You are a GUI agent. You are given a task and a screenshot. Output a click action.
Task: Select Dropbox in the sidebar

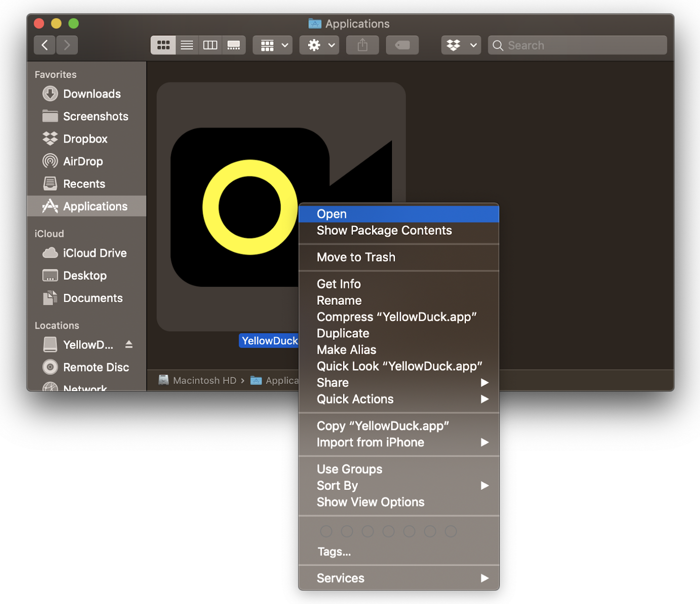pos(86,139)
